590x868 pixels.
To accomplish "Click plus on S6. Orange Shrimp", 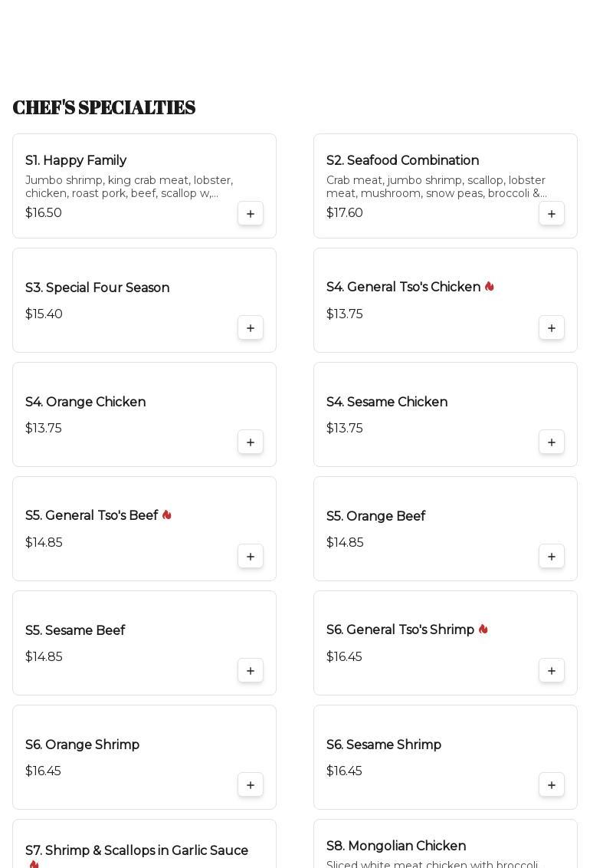I will [251, 785].
